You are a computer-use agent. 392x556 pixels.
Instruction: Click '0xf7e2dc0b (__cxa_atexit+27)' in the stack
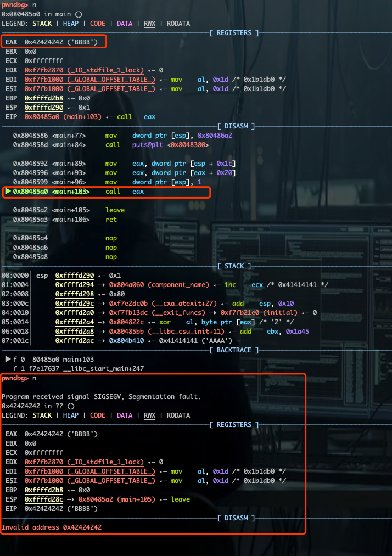click(x=163, y=304)
